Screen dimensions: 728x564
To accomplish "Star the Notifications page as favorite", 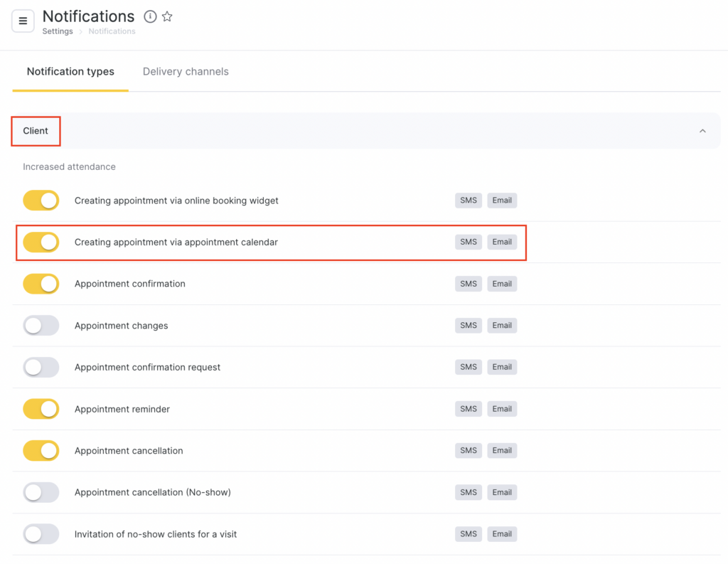I will [x=167, y=16].
